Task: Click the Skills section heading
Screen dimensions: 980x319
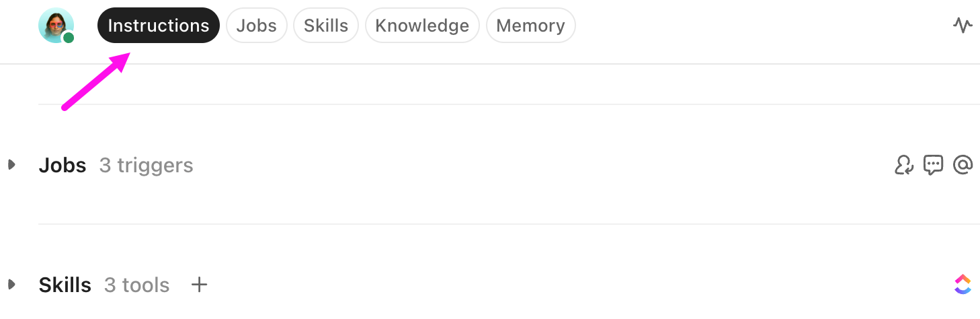Action: [x=65, y=285]
